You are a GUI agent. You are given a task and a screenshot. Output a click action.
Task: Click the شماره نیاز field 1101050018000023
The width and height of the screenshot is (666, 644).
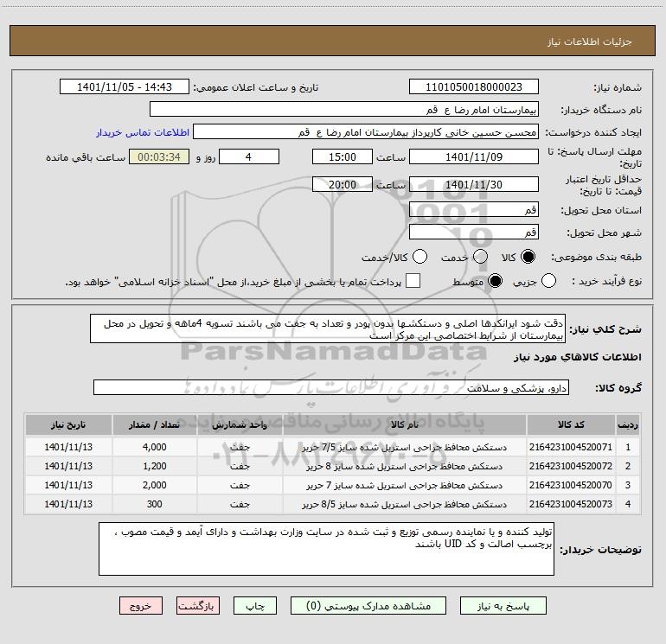pyautogui.click(x=474, y=87)
